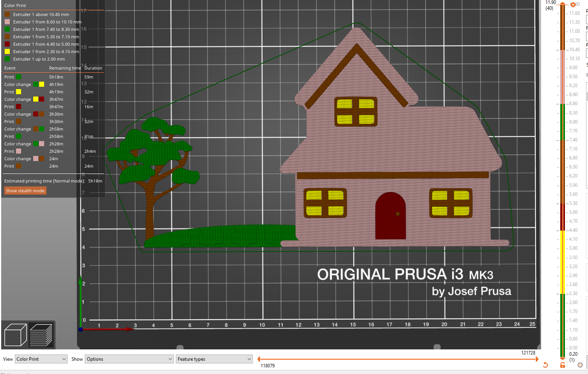Click layer height label 1.10 on ruler
Viewport: 588px width, 374px height.
tap(573, 330)
